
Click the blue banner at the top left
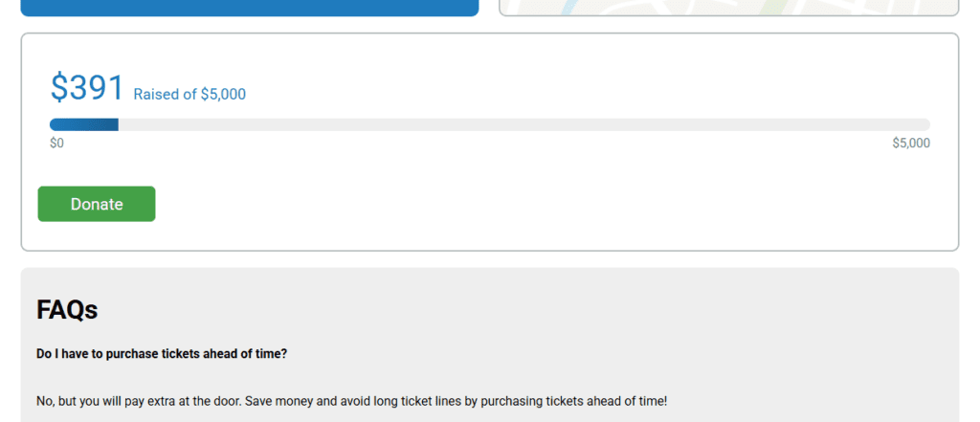pos(250,8)
